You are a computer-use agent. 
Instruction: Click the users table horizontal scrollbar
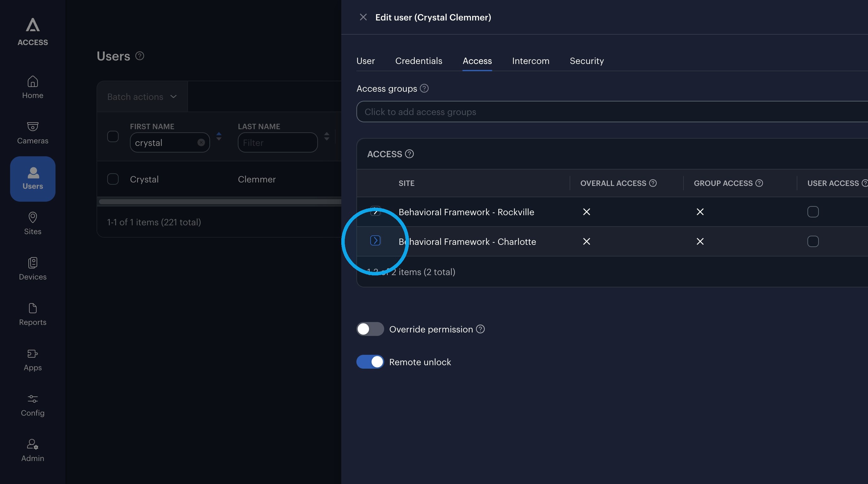click(220, 202)
